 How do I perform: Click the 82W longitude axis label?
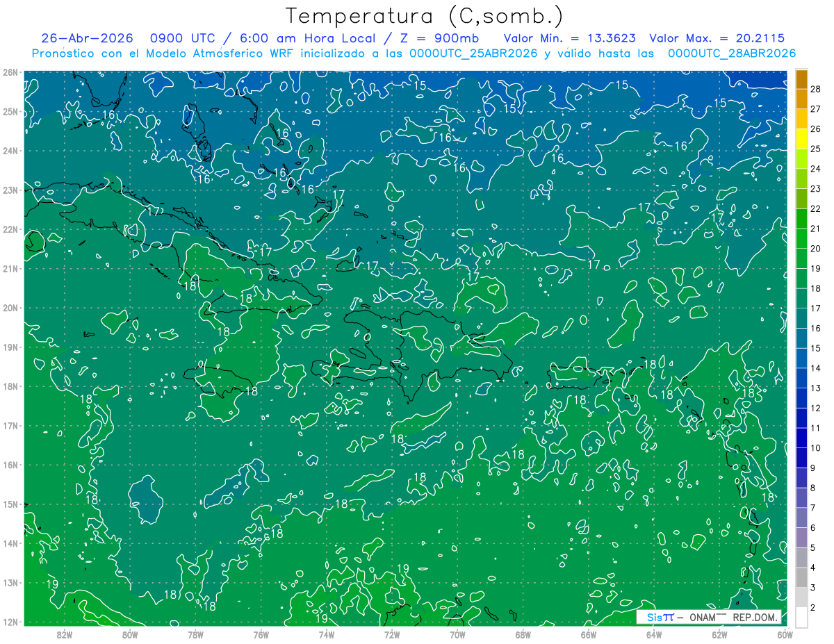[64, 634]
